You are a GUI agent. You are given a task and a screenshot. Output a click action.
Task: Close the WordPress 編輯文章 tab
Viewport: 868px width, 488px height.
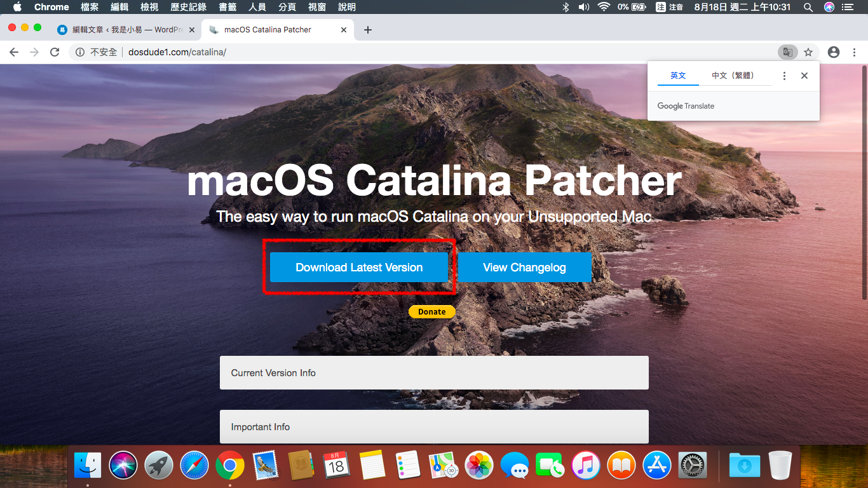pos(192,30)
